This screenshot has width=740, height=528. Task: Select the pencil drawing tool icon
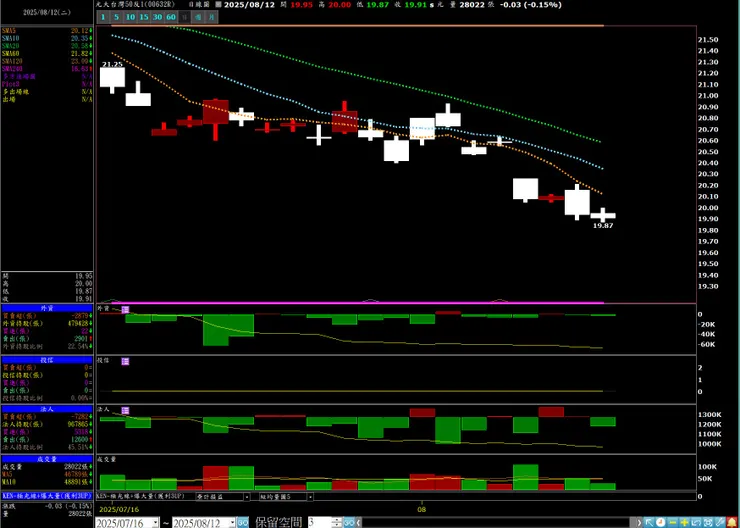(720, 522)
